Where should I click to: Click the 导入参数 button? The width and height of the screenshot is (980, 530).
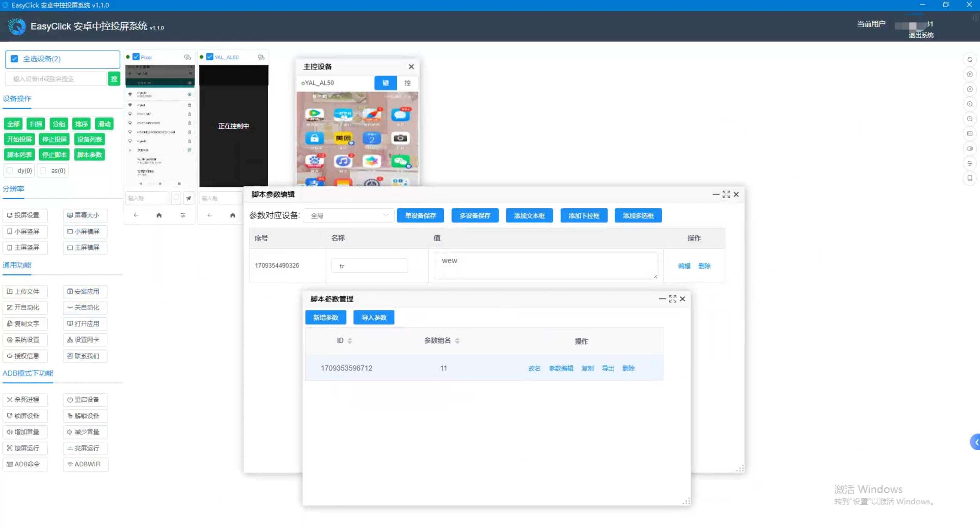(x=374, y=318)
